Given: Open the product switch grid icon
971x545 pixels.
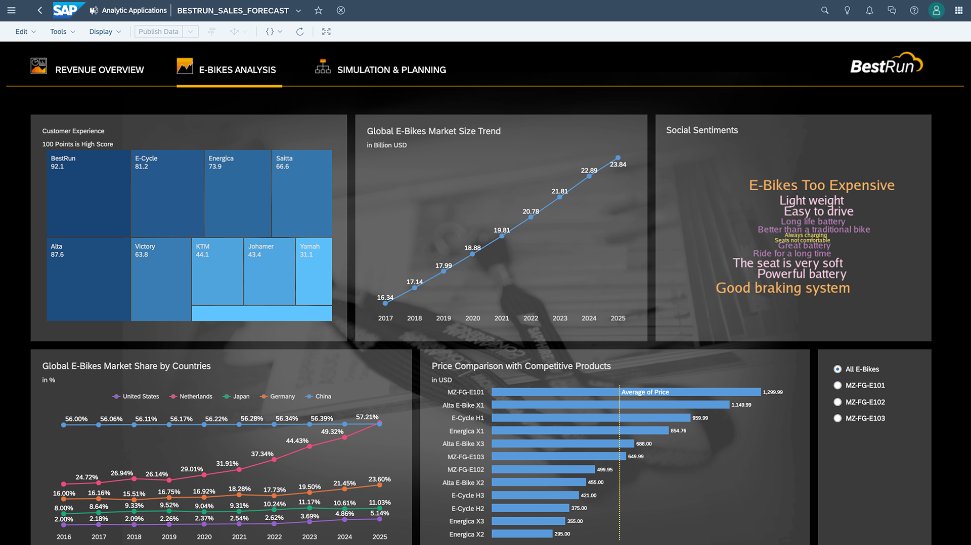Looking at the screenshot, I should pos(959,11).
